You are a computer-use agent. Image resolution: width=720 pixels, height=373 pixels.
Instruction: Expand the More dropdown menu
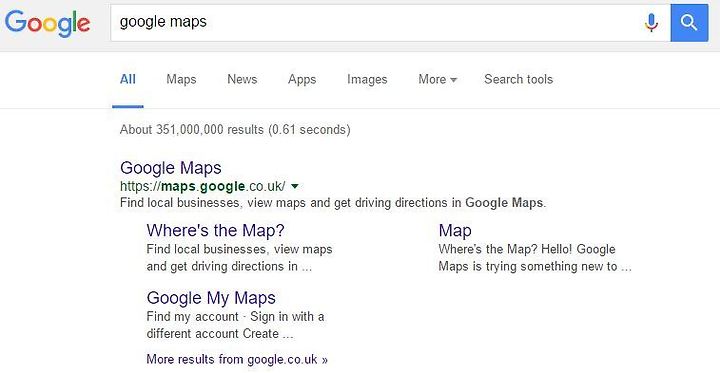coord(438,79)
